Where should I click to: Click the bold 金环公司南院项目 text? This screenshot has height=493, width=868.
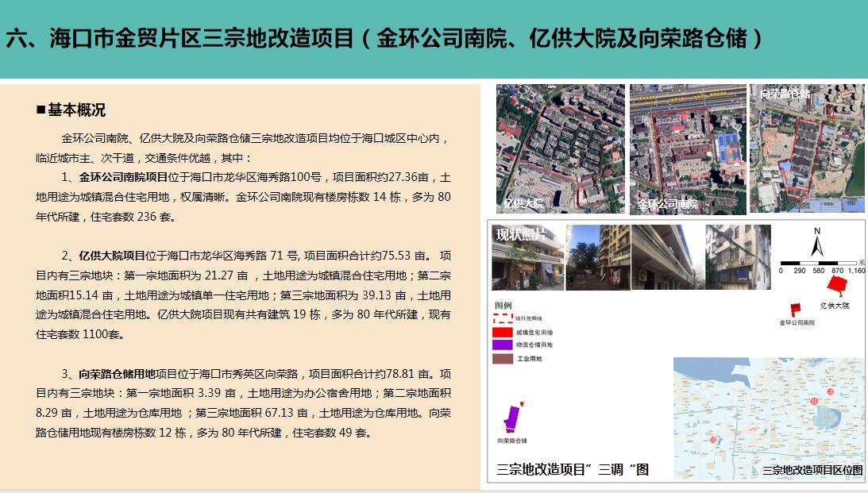pyautogui.click(x=123, y=177)
